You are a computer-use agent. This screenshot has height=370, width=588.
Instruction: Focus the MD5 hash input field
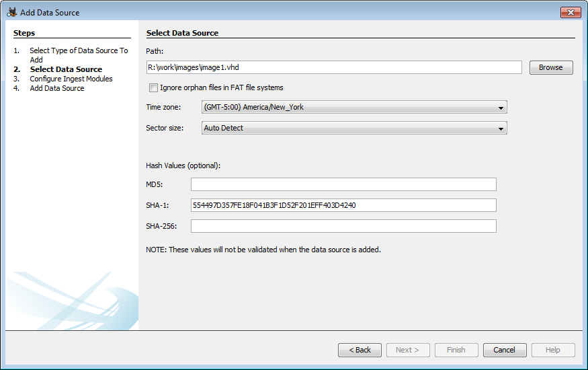click(x=343, y=184)
